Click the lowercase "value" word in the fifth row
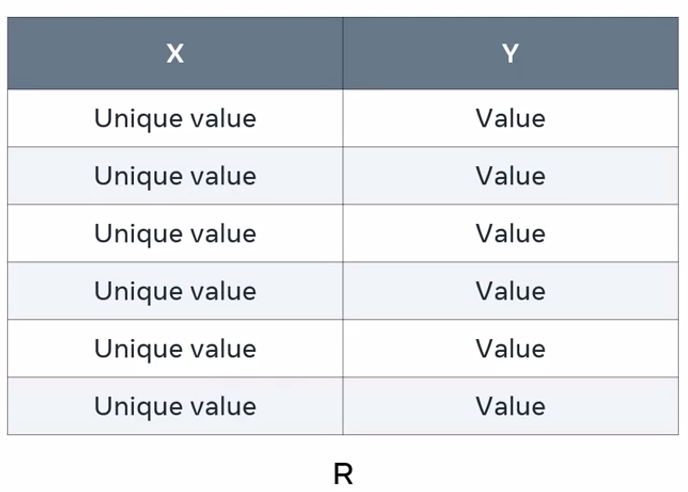Screen dimensions: 688x492 click(x=223, y=349)
